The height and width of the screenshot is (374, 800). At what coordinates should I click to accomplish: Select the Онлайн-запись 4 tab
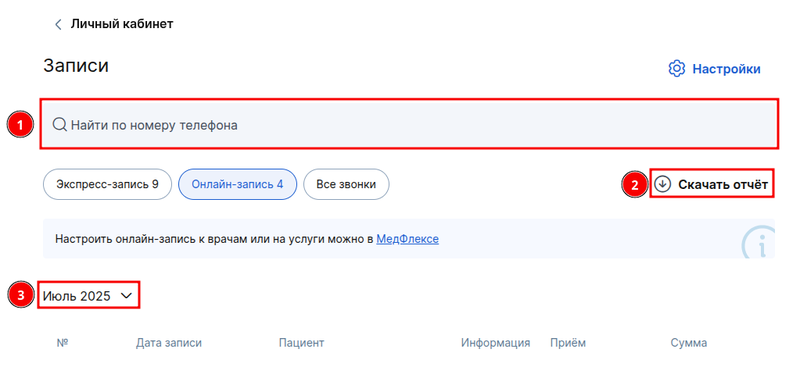pyautogui.click(x=237, y=184)
